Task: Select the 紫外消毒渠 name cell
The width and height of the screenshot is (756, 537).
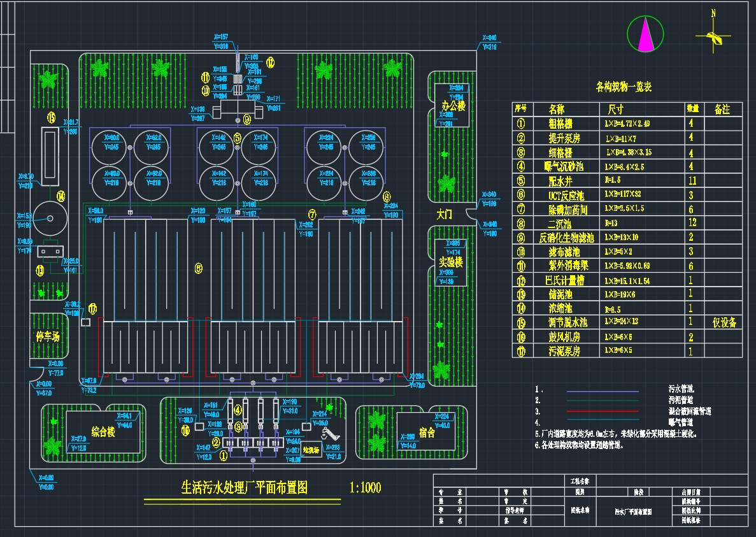Action: point(568,266)
